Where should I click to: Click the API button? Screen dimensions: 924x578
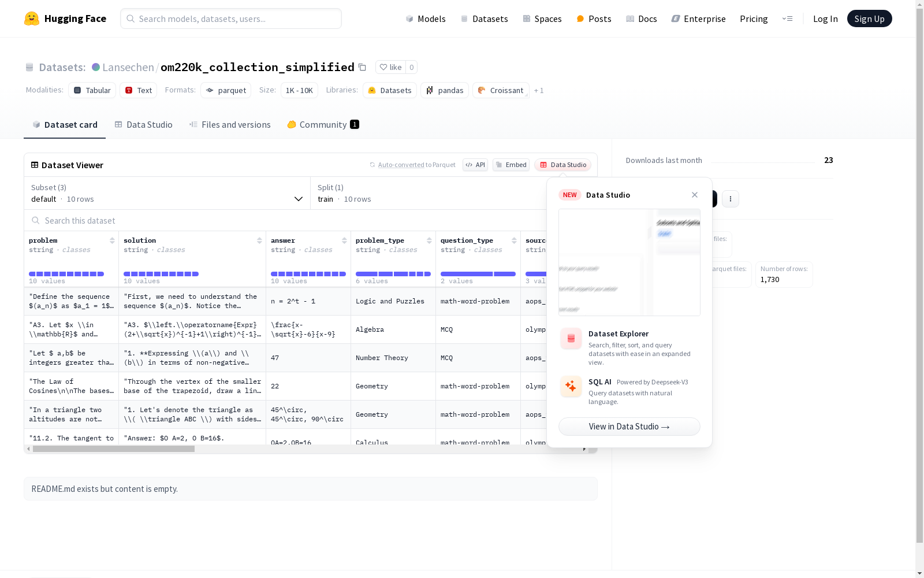475,165
